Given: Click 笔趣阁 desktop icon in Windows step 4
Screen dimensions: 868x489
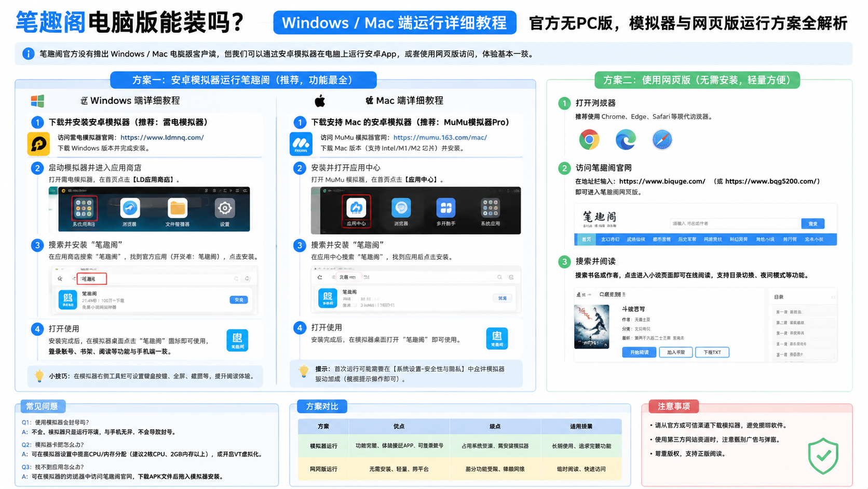Looking at the screenshot, I should click(237, 340).
